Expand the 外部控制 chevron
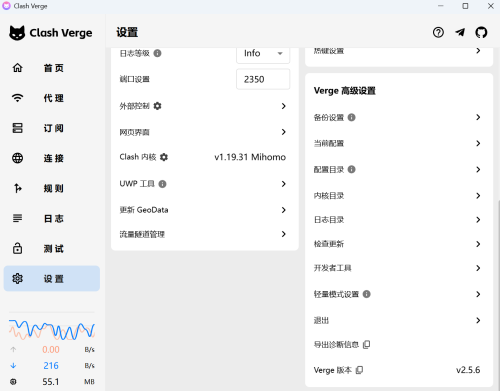Image resolution: width=500 pixels, height=391 pixels. pos(283,106)
